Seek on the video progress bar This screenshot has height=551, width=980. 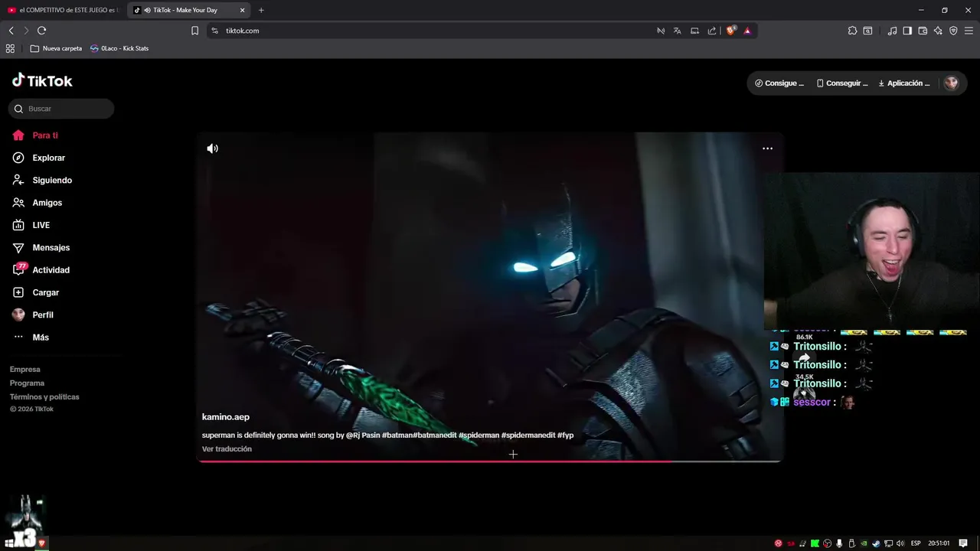490,461
